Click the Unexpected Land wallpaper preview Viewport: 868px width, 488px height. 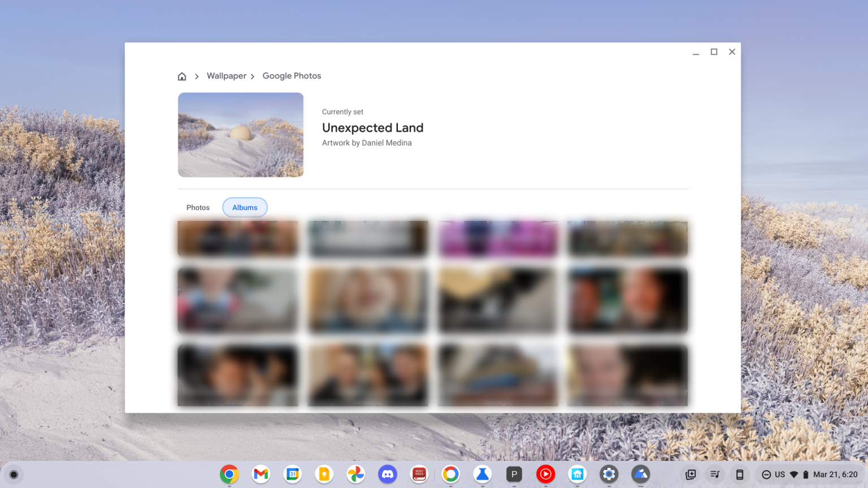pos(240,134)
